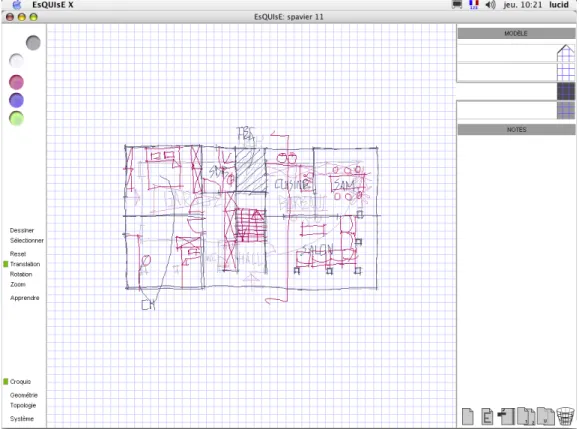This screenshot has width=579, height=429.
Task: Click the NOTES panel header
Action: click(x=516, y=130)
